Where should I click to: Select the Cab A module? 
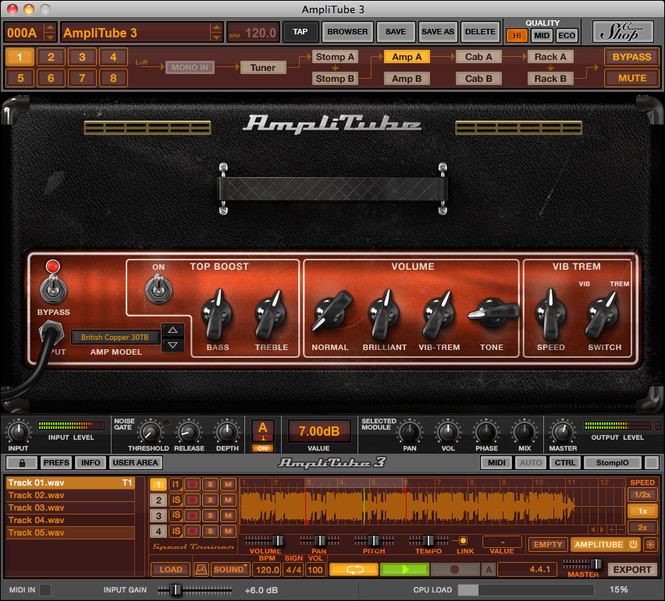click(x=479, y=56)
